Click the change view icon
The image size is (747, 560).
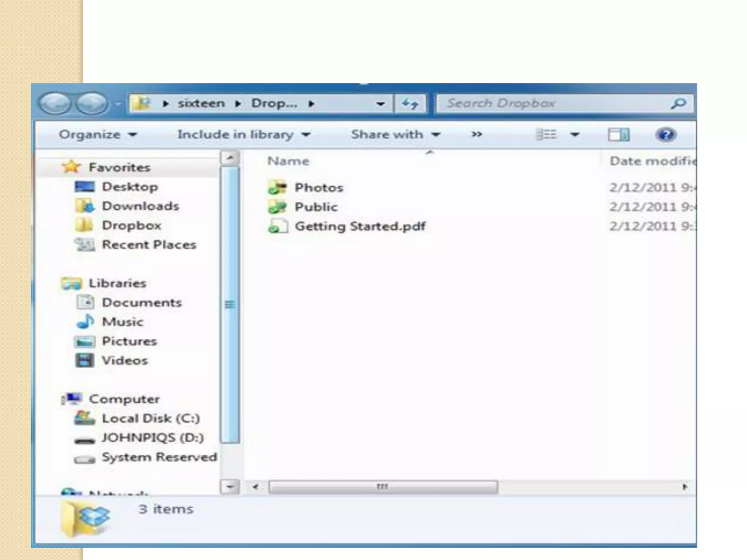pos(546,135)
